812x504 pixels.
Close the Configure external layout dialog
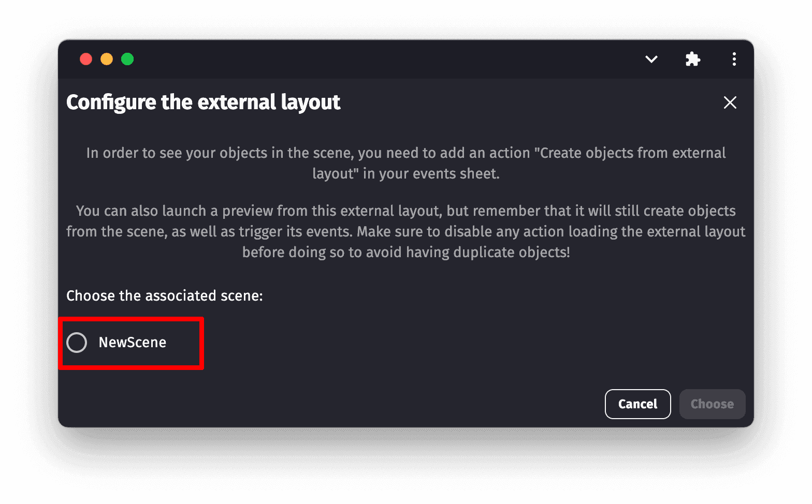tap(730, 102)
